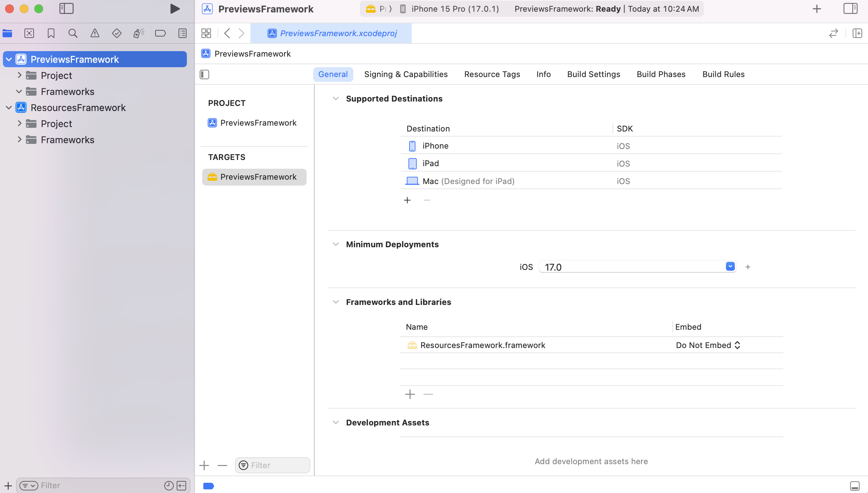
Task: Toggle the navigator sidebar panel
Action: [x=66, y=9]
